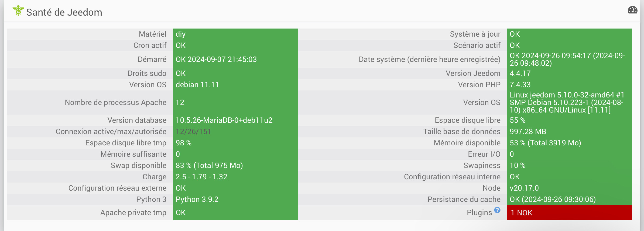
Task: Click the Plugins label
Action: pyautogui.click(x=479, y=213)
